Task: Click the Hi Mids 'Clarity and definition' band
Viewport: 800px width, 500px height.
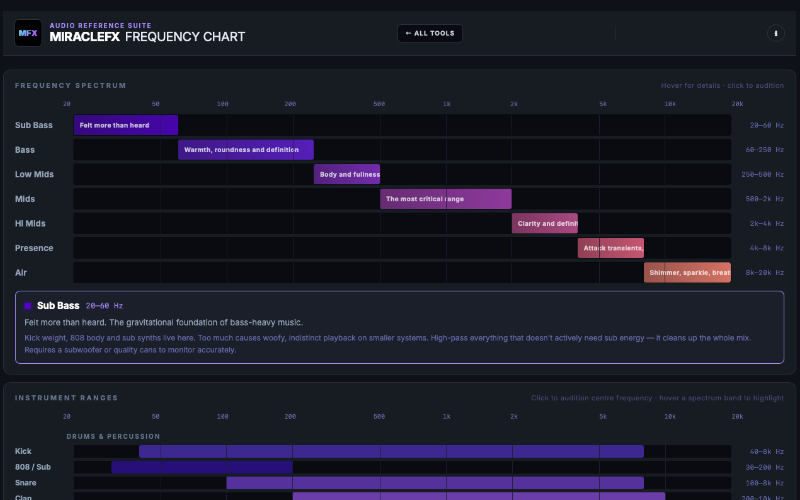Action: [x=545, y=223]
